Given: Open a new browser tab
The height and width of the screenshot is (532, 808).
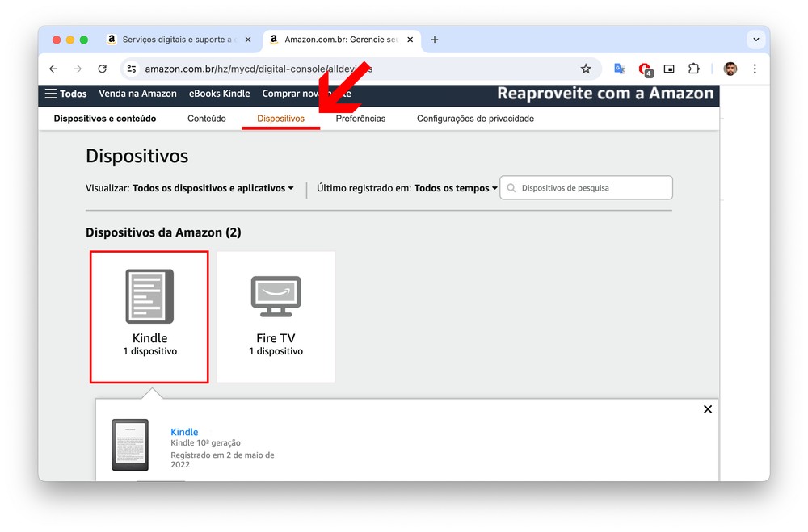Looking at the screenshot, I should (435, 40).
